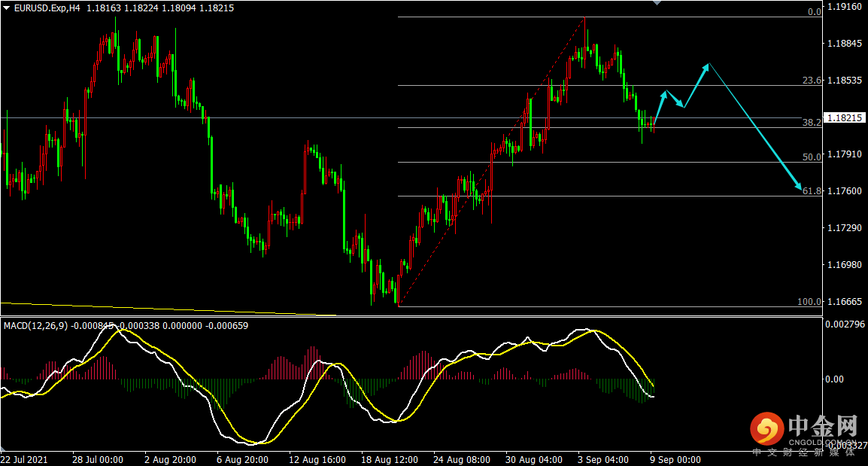
Task: Click the 6 Aug 20:00 time label
Action: coord(242,460)
